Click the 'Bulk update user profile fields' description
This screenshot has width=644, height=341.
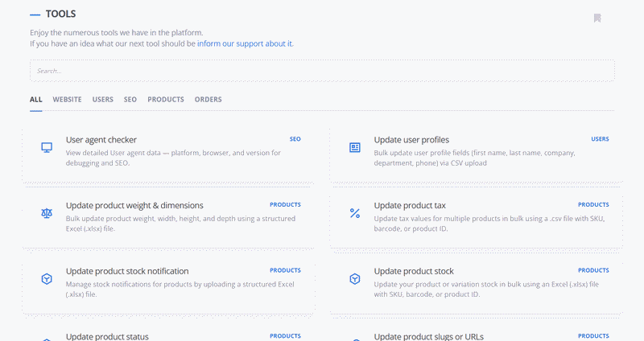click(x=474, y=158)
